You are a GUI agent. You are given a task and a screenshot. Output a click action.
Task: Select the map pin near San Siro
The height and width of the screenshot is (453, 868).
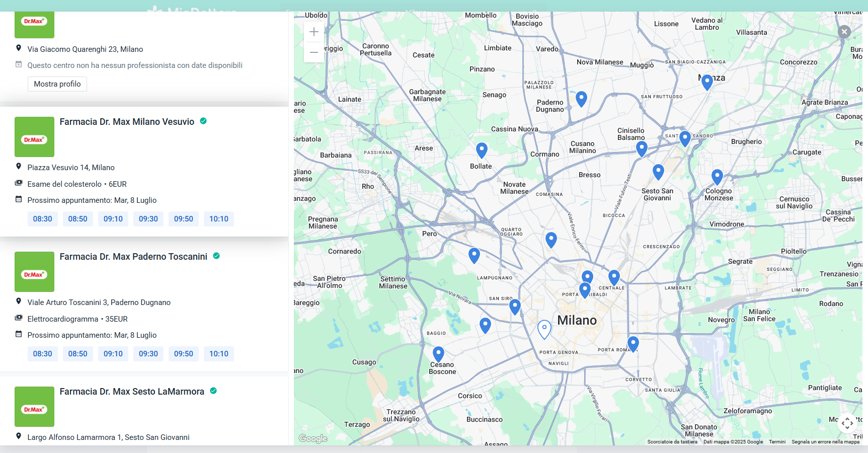(515, 307)
